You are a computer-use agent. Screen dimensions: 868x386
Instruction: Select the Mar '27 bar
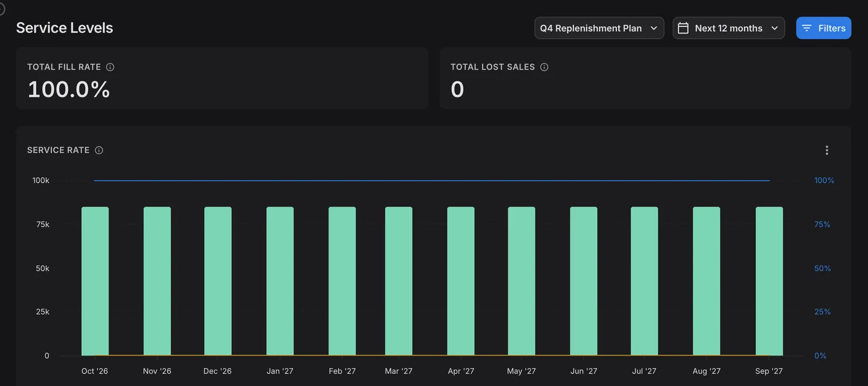[399, 281]
